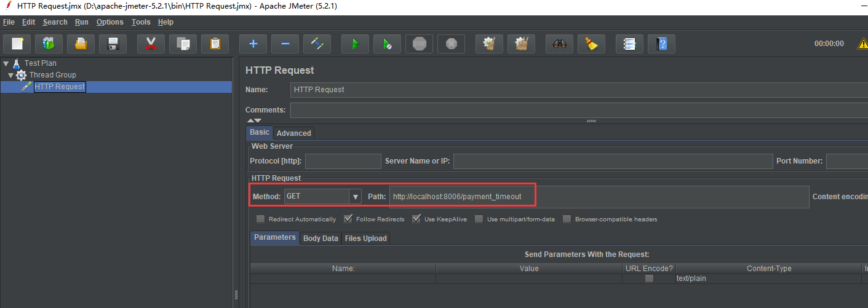Click the text/plain content-type cell
The height and width of the screenshot is (308, 868).
tap(769, 278)
